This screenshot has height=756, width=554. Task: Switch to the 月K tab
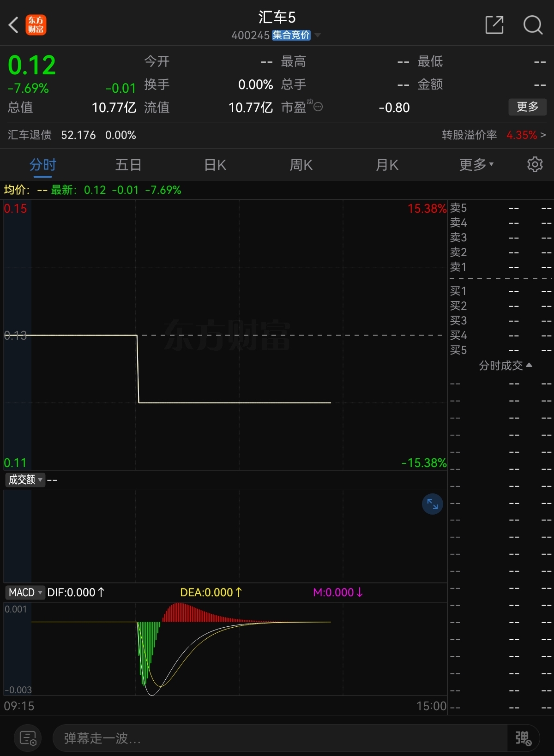click(387, 164)
